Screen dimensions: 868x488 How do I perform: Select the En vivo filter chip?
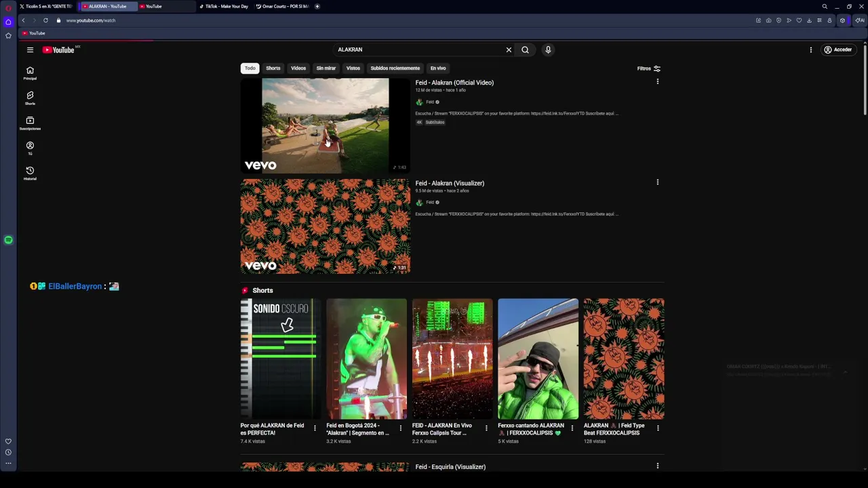point(438,68)
